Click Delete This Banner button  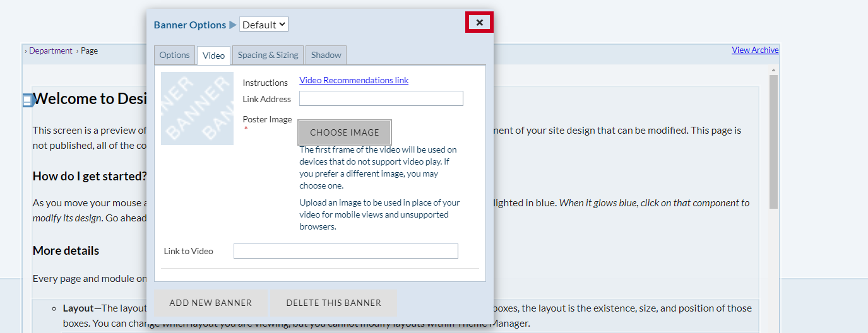334,303
